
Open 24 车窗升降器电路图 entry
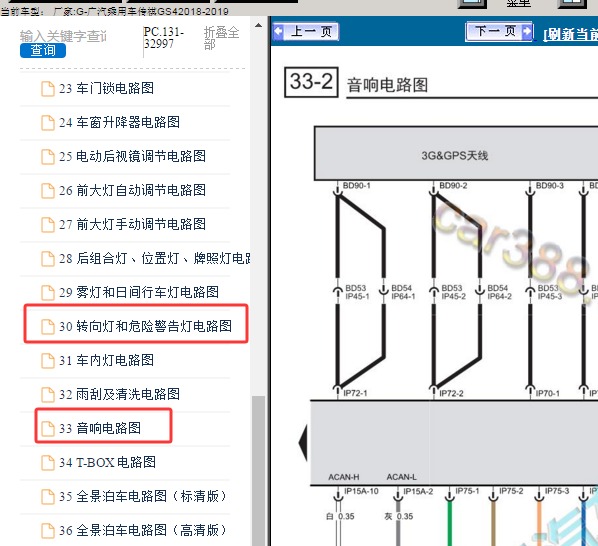click(119, 122)
